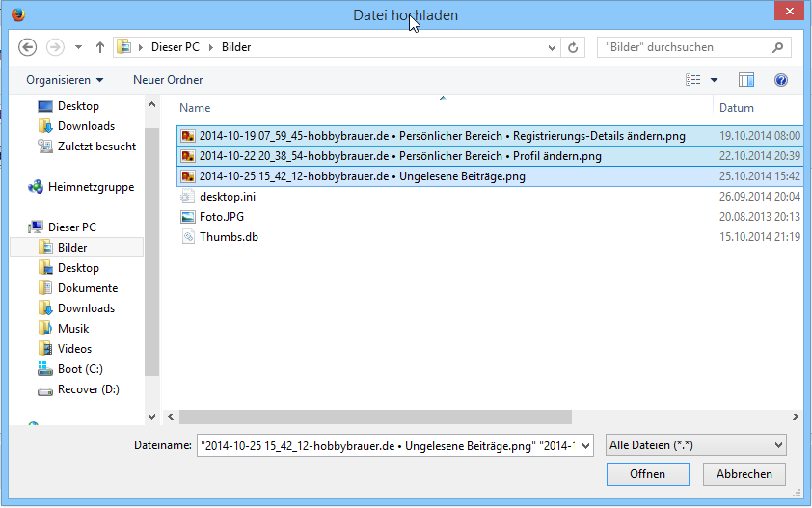
Task: Select Foto.JPG file
Action: pyautogui.click(x=222, y=217)
